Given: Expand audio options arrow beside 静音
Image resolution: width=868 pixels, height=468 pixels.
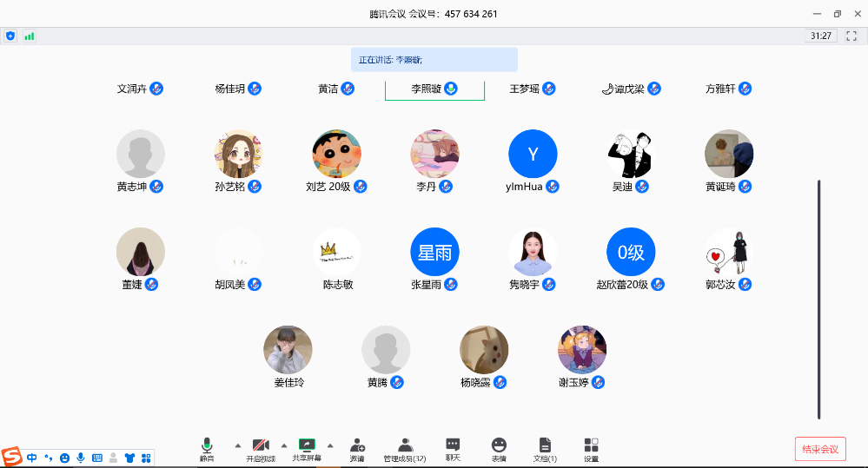Looking at the screenshot, I should (238, 445).
